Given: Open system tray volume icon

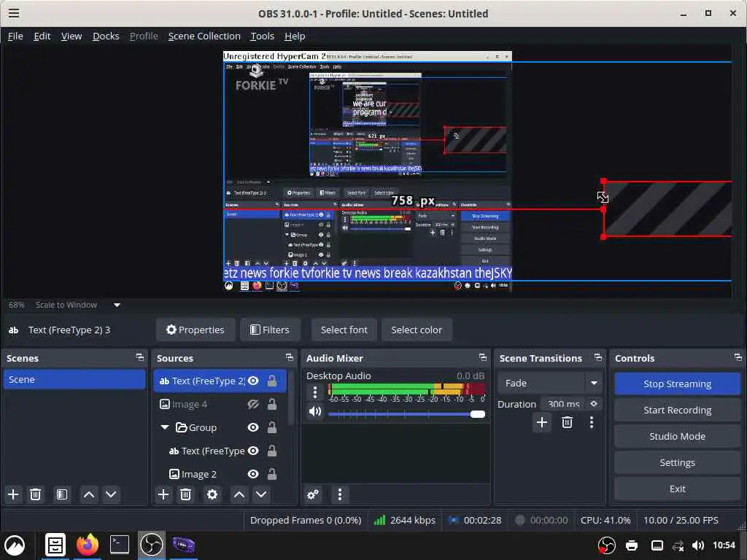Looking at the screenshot, I should [698, 545].
